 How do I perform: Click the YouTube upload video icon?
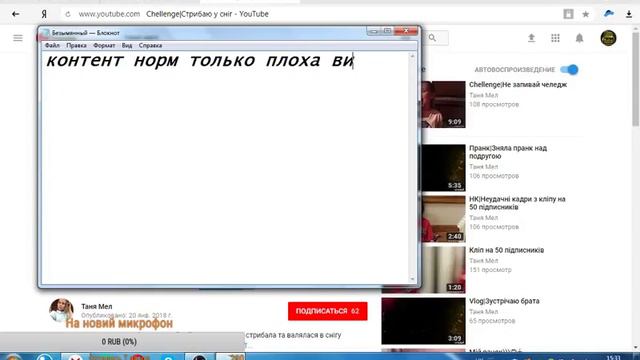point(531,38)
